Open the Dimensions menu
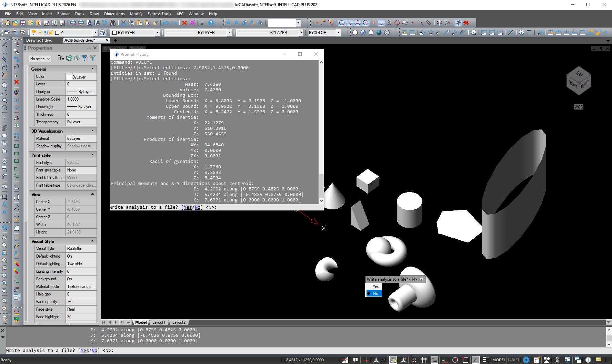This screenshot has height=364, width=612. [x=114, y=14]
